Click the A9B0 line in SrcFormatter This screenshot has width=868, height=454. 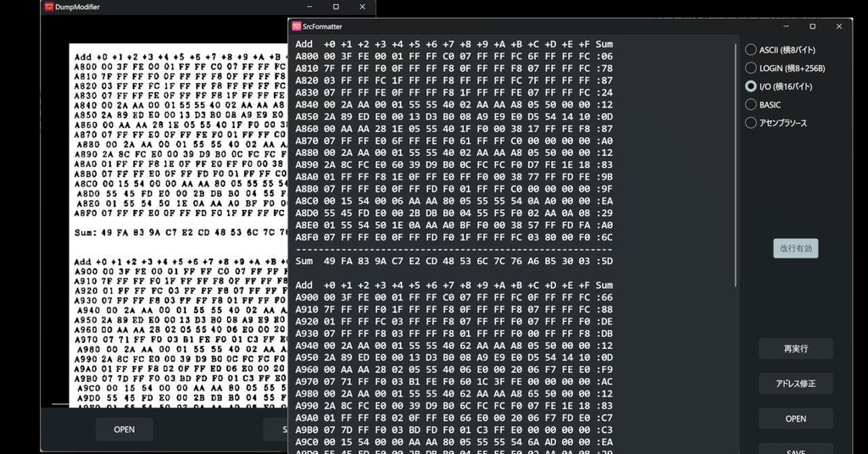(x=454, y=430)
